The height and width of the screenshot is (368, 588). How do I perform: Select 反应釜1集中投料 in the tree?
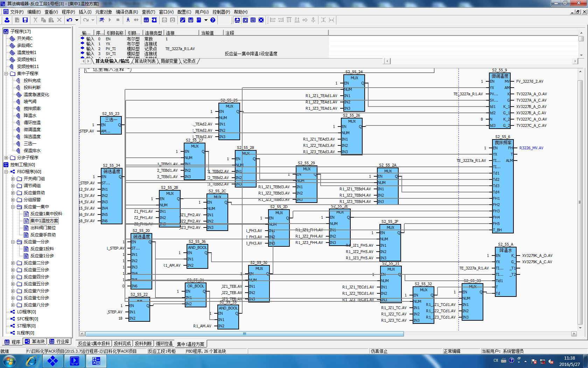tap(46, 214)
